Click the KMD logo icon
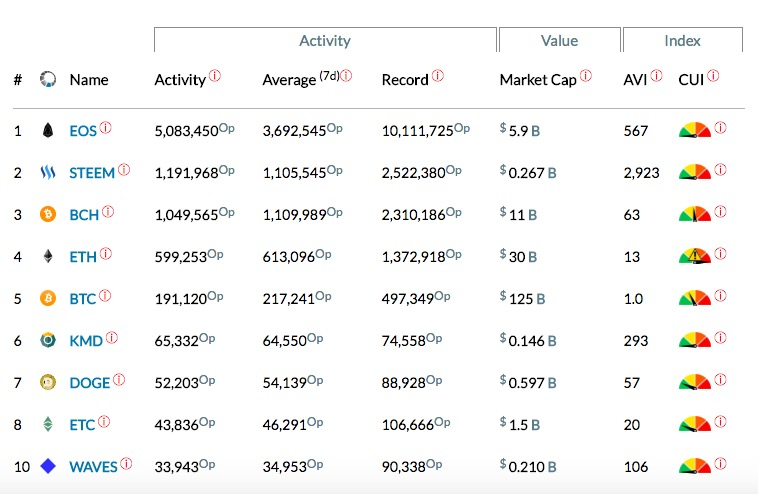The width and height of the screenshot is (758, 494). (48, 340)
